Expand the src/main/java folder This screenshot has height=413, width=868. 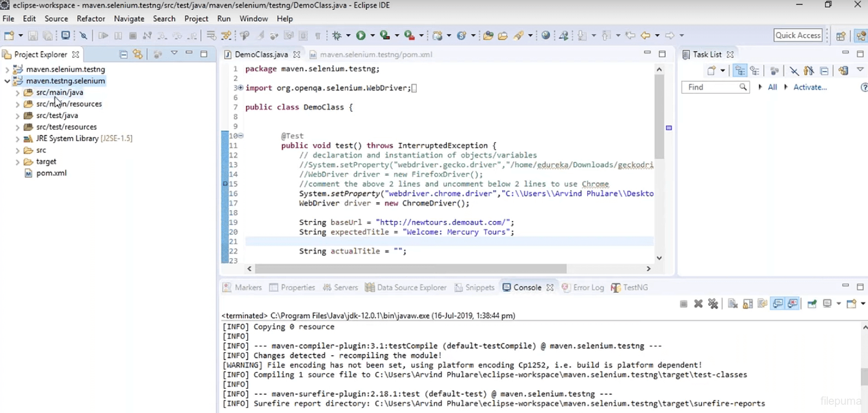[17, 93]
